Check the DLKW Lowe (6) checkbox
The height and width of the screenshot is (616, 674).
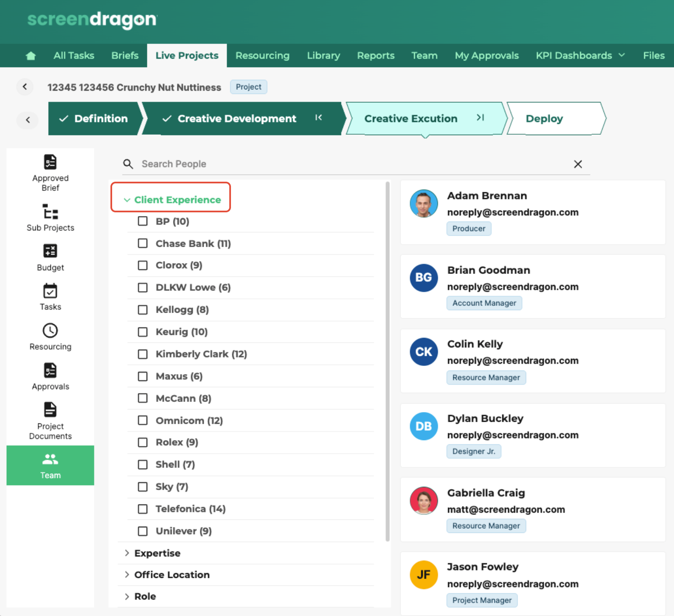pos(143,288)
